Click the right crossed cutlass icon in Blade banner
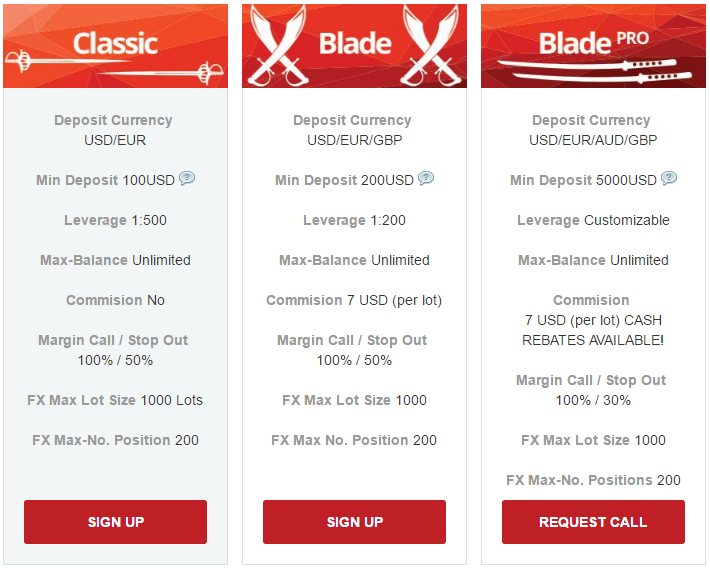Viewport: 710px width, 573px height. [431, 46]
